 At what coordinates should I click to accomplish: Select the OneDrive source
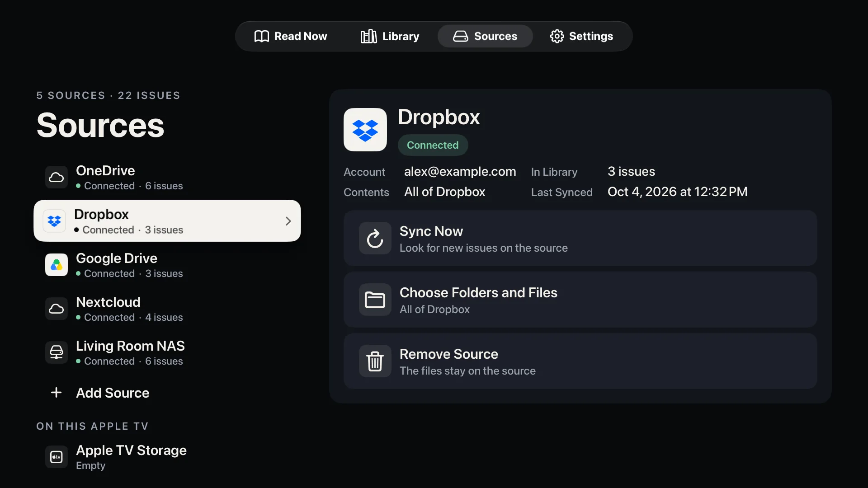point(167,177)
